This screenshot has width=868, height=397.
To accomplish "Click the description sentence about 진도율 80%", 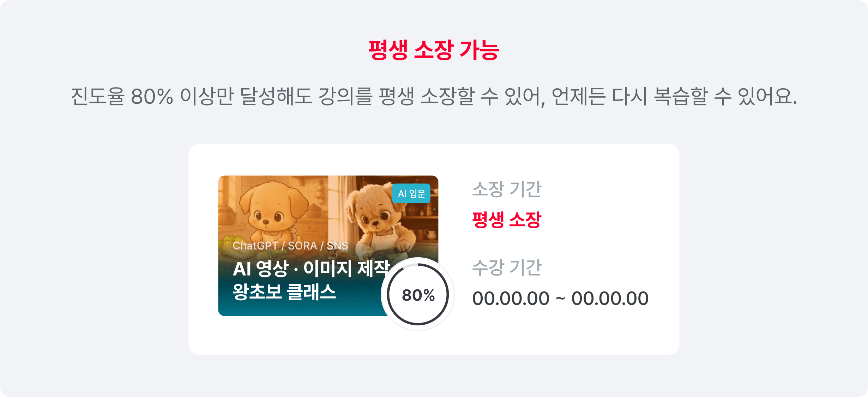I will click(x=434, y=96).
